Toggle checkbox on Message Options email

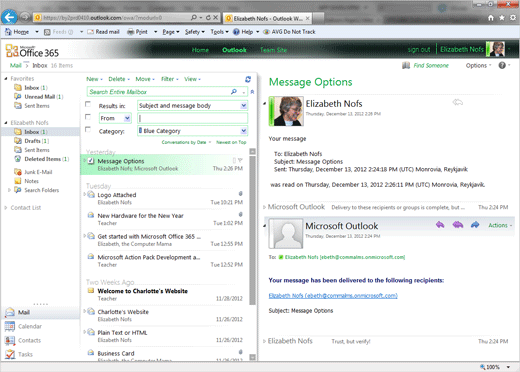pos(91,161)
